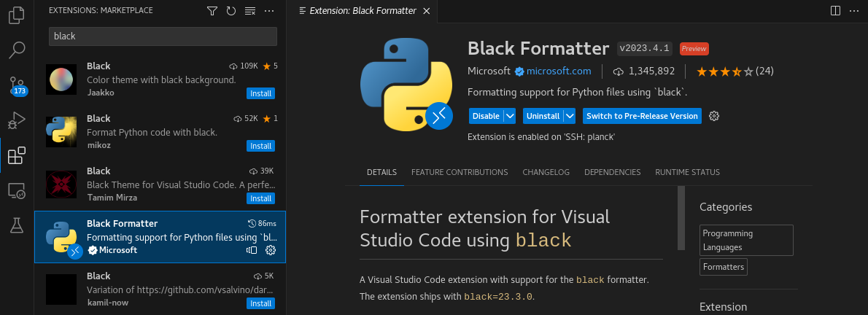
Task: Split the editor to the right
Action: [x=835, y=10]
